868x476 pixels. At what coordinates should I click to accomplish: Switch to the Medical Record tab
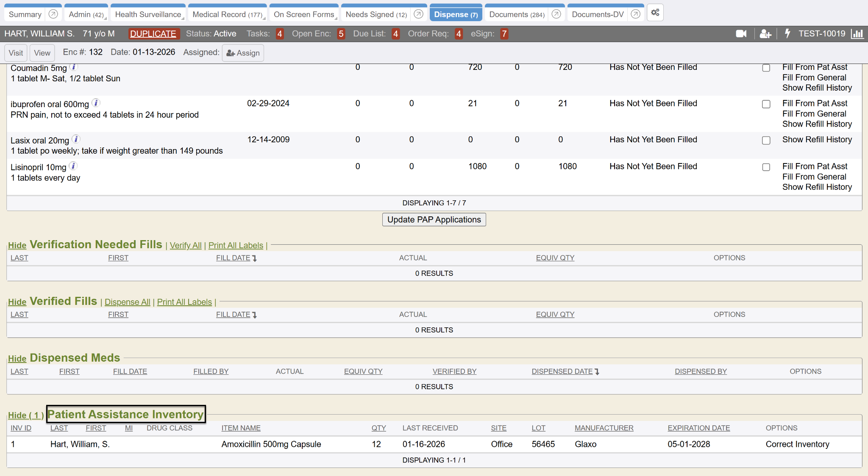(x=227, y=14)
